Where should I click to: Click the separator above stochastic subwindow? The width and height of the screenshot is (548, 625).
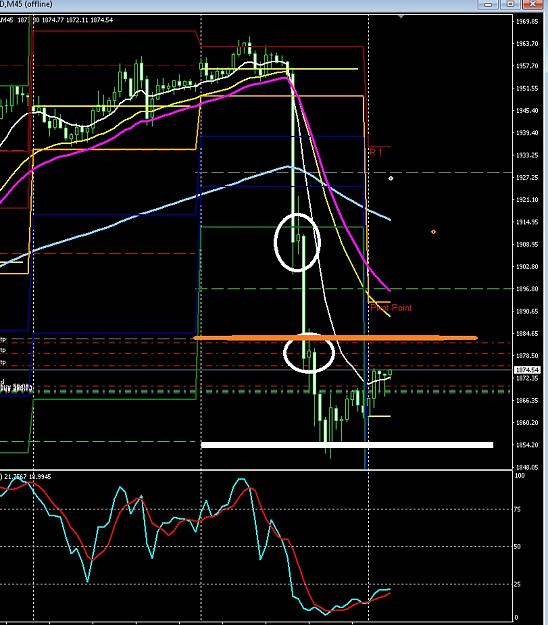tap(256, 470)
